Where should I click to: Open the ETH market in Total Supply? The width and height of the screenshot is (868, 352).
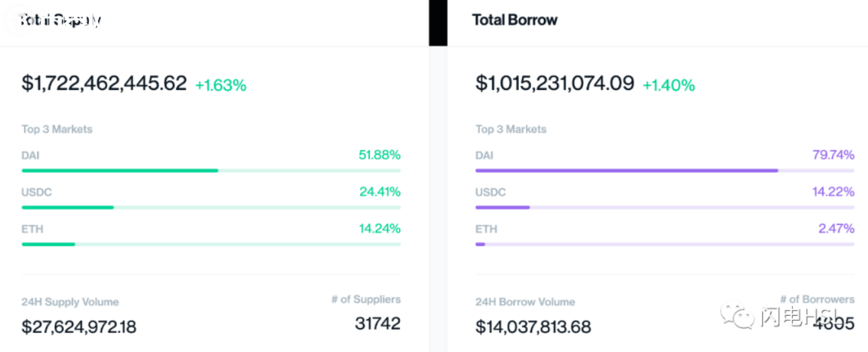32,229
